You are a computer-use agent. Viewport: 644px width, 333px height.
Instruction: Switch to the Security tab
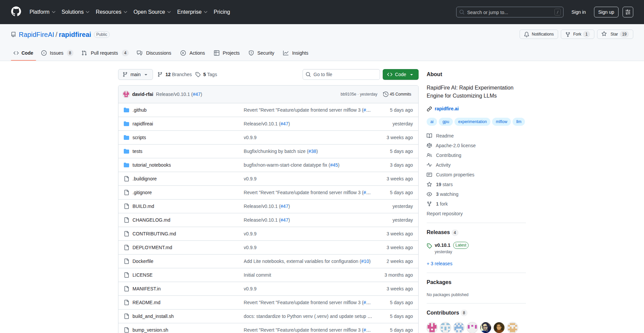[x=262, y=53]
